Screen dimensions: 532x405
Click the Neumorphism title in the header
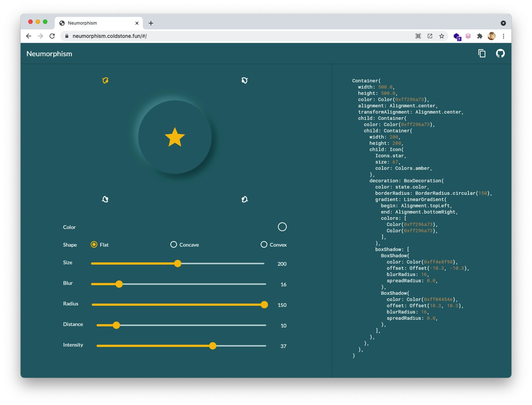click(49, 54)
